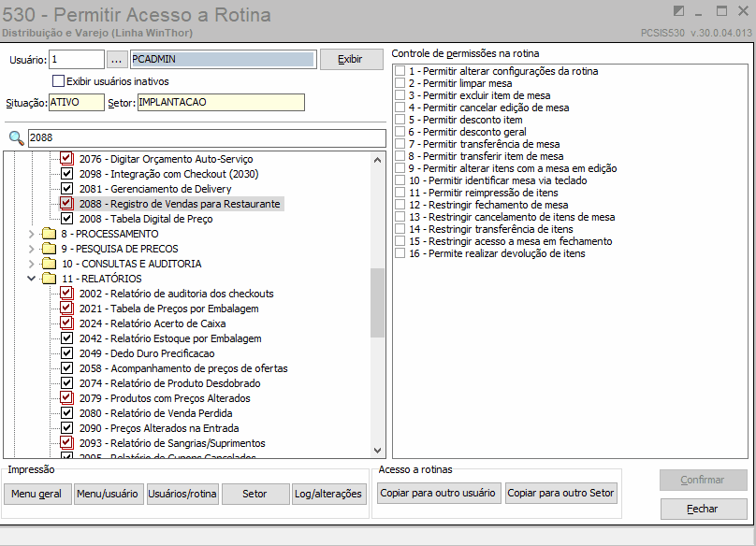The image size is (756, 546).
Task: Select row 2042 - Relatório Estoque por Embalagem
Action: (x=170, y=338)
